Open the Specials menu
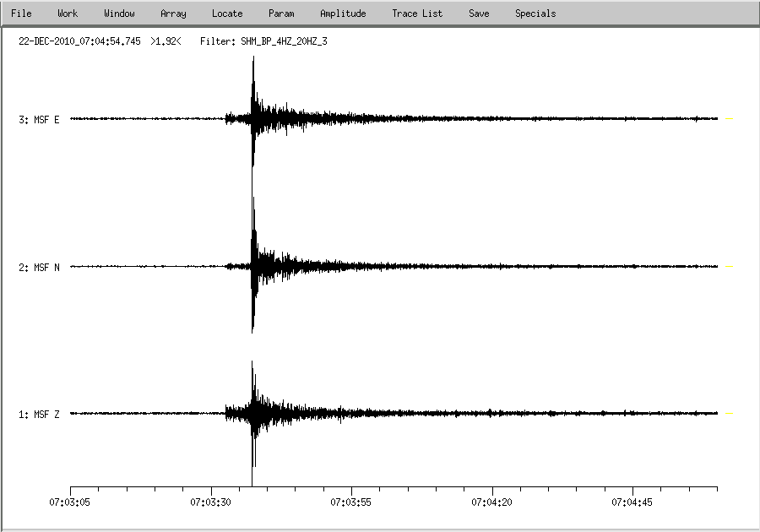 pos(535,14)
